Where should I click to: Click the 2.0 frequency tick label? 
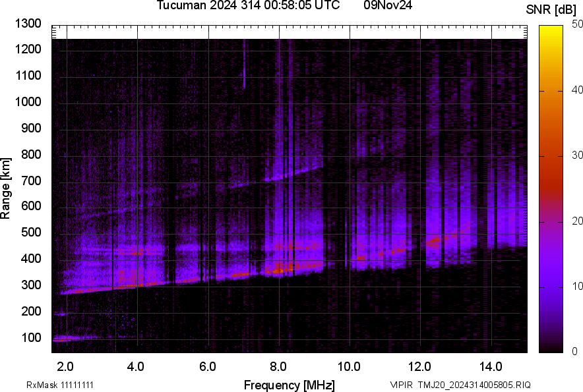(66, 366)
